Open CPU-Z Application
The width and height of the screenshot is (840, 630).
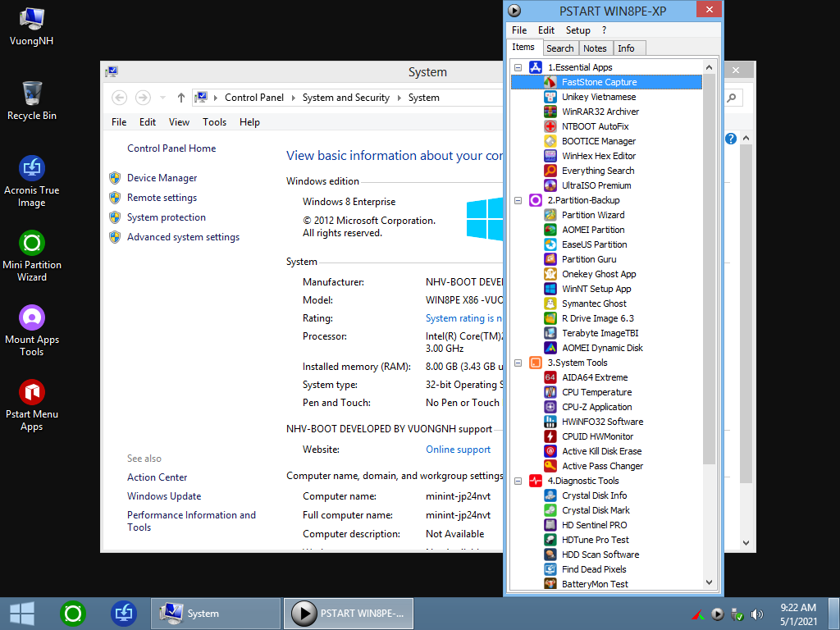[597, 407]
